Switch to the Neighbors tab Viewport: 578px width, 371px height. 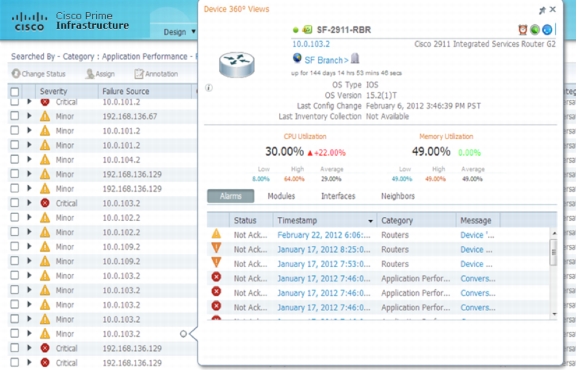point(398,196)
